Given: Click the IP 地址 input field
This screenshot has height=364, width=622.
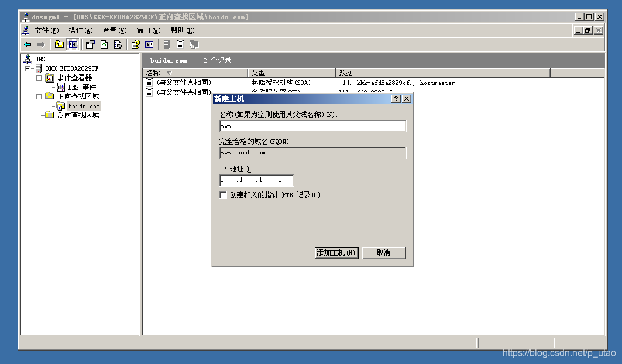Looking at the screenshot, I should (257, 180).
